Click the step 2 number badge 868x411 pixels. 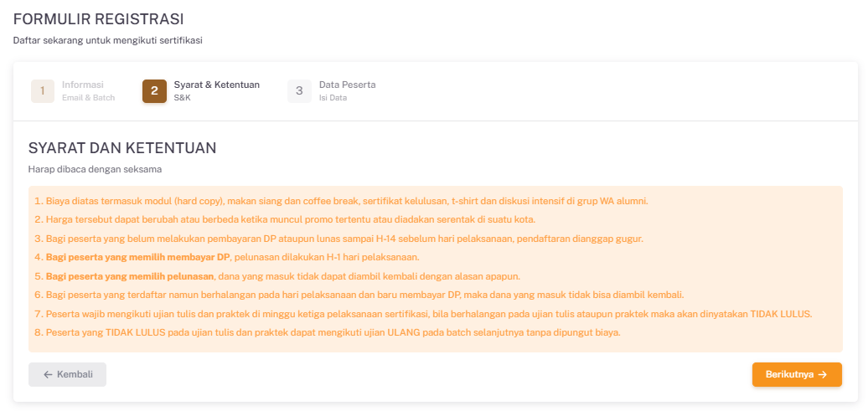(x=154, y=90)
